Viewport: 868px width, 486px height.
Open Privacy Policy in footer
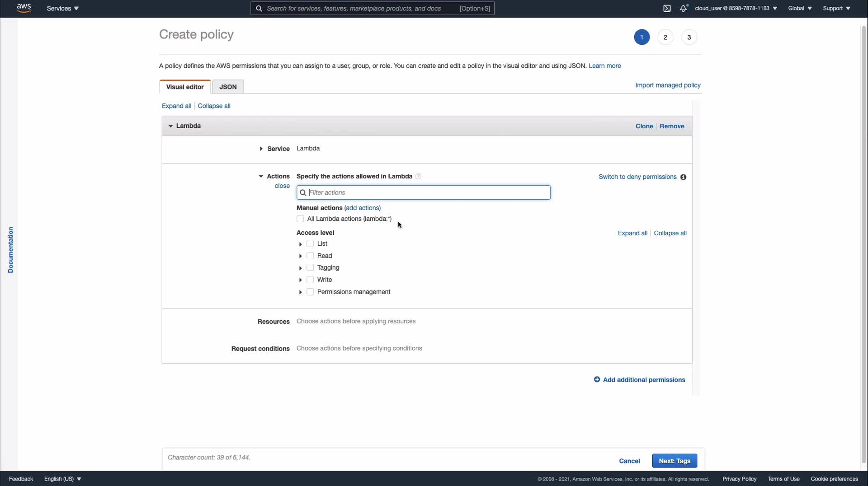click(x=739, y=479)
